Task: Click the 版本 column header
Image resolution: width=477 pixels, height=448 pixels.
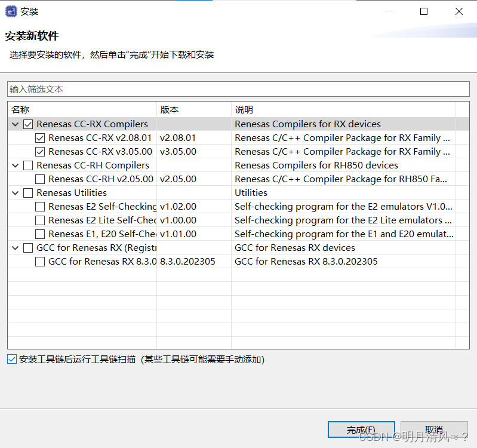Action: pos(194,109)
